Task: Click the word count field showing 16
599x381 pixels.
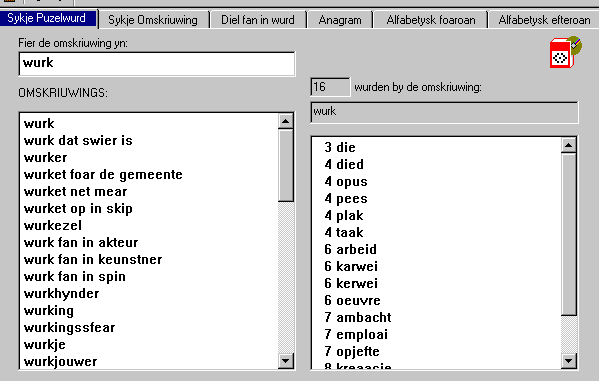Action: [x=330, y=87]
